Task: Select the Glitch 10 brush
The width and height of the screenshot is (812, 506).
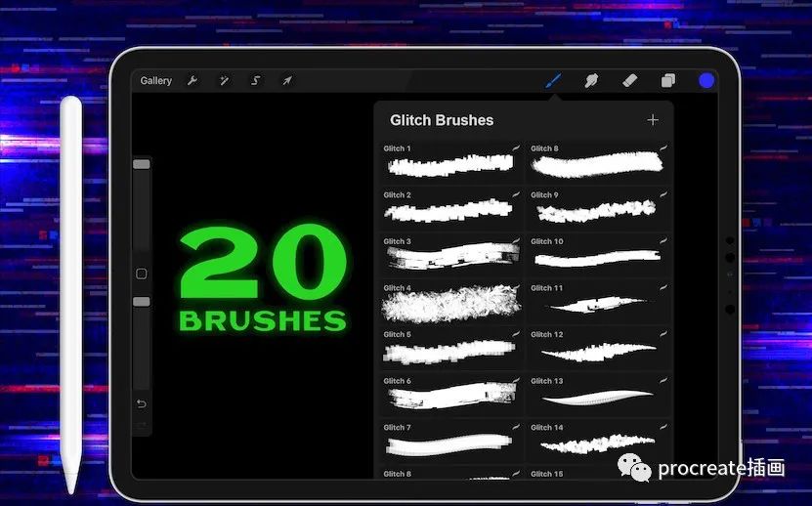Action: pos(599,255)
